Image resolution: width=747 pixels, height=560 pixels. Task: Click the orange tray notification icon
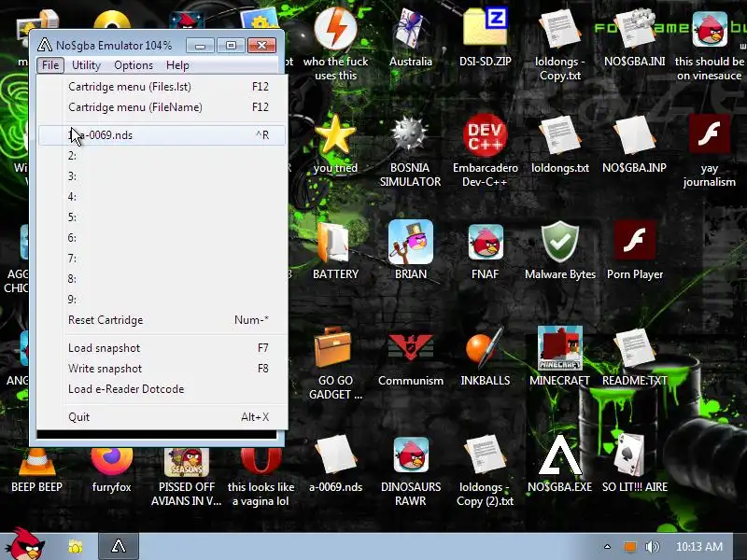point(629,547)
